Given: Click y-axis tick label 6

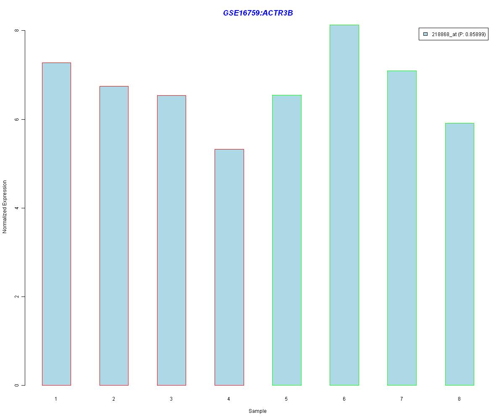Looking at the screenshot, I should (x=17, y=119).
